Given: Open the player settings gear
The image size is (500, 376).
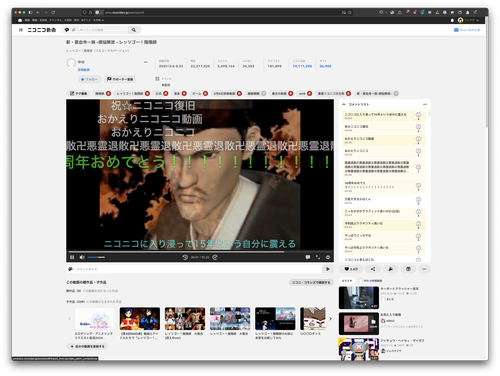Looking at the screenshot, I should pos(328,257).
